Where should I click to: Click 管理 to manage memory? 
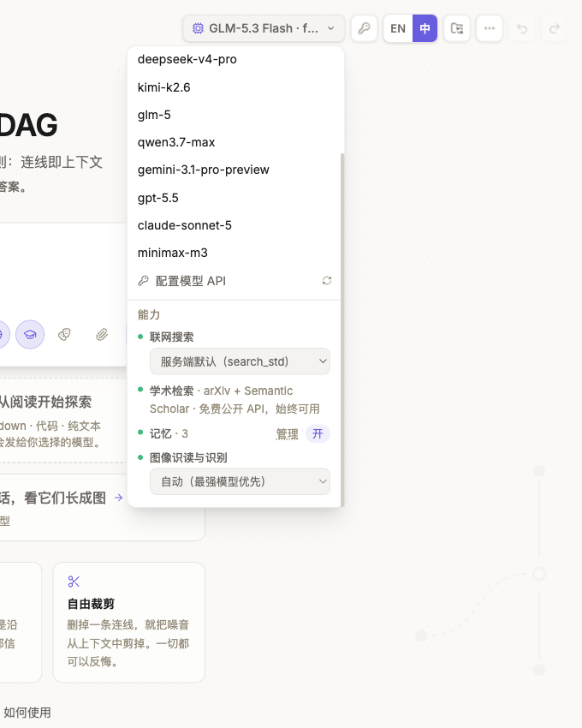click(x=287, y=434)
